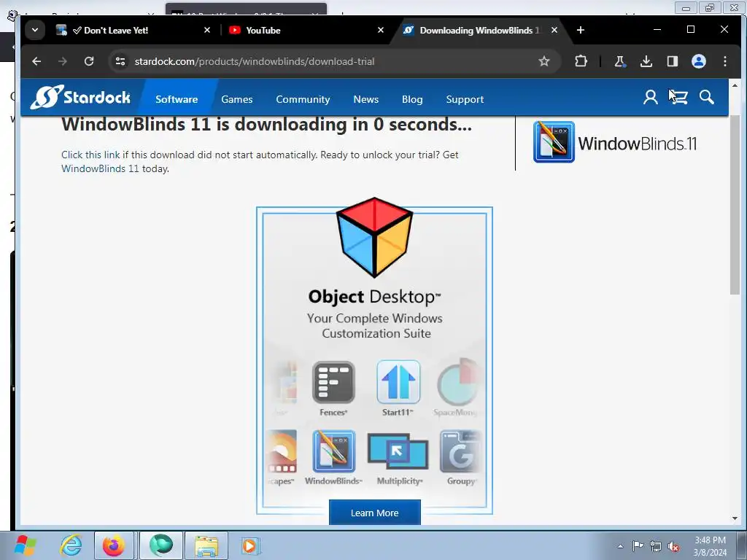The width and height of the screenshot is (747, 560).
Task: Click the WindowBlinds 11 product logo
Action: click(614, 142)
